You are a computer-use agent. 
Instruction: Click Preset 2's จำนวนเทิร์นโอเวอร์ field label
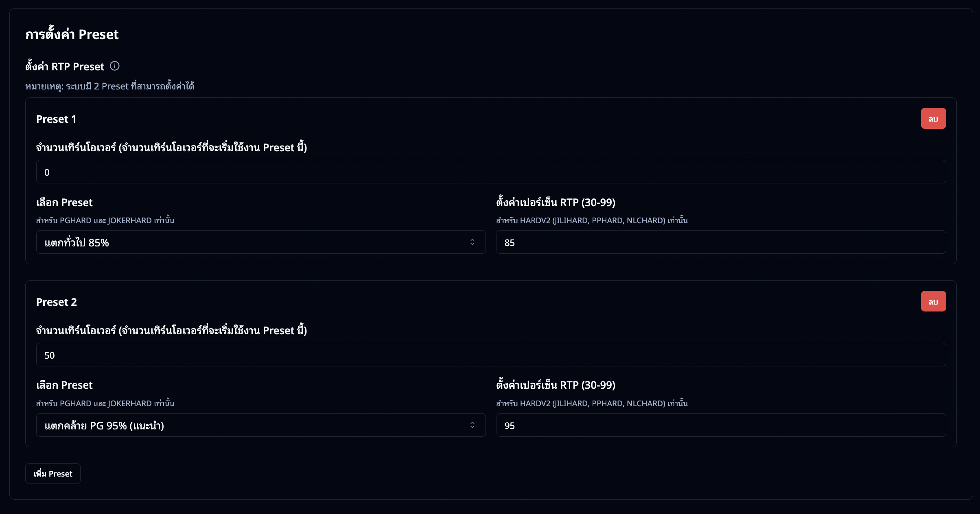(x=171, y=331)
